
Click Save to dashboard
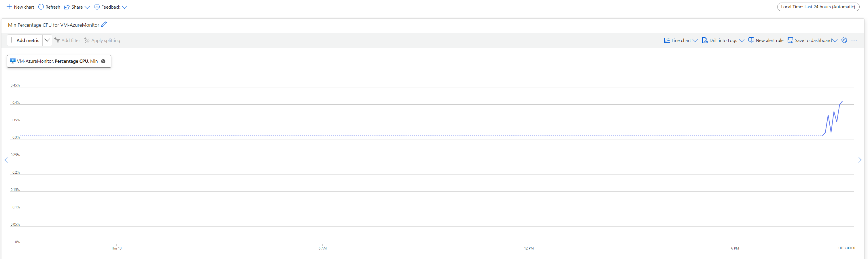coord(812,40)
